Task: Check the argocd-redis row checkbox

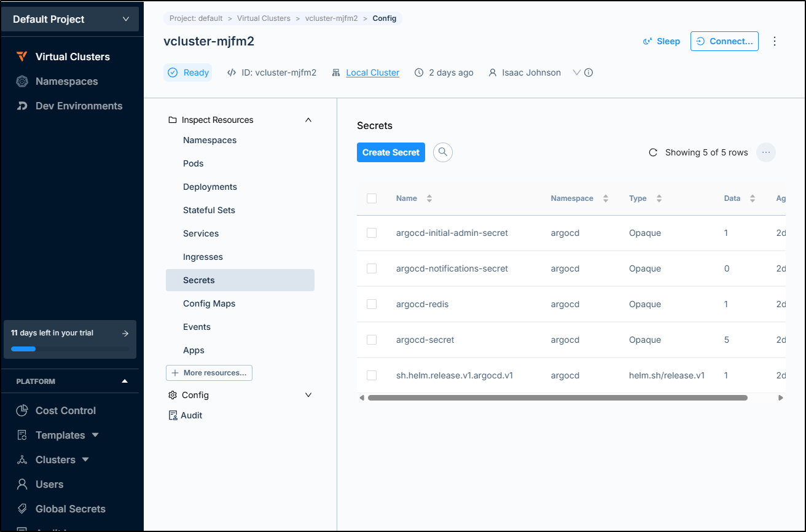Action: [372, 304]
